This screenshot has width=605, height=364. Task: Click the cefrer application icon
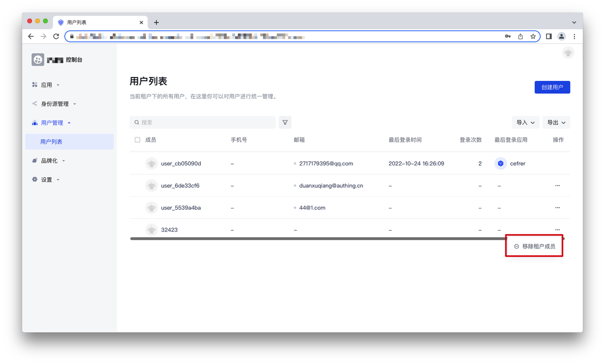(x=501, y=164)
